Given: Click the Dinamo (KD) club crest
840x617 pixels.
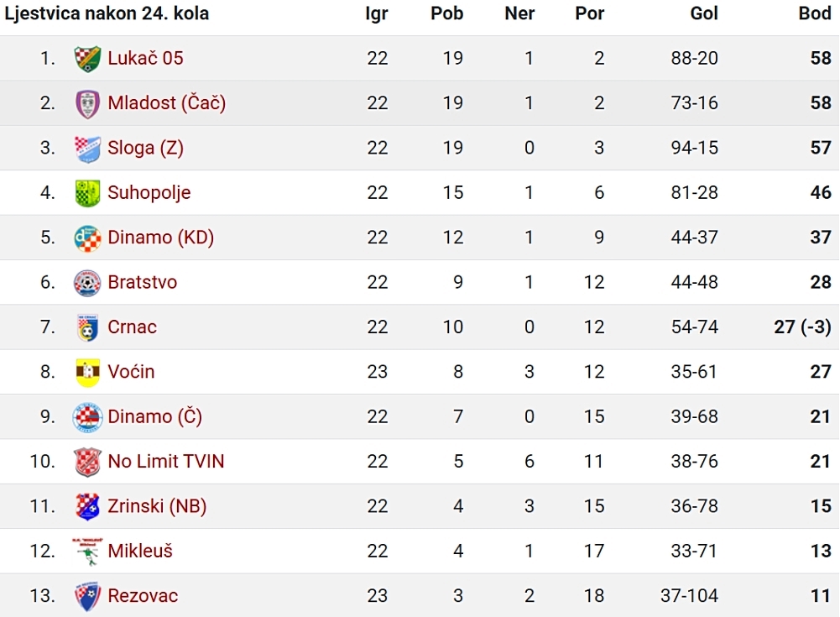Looking at the screenshot, I should click(87, 238).
